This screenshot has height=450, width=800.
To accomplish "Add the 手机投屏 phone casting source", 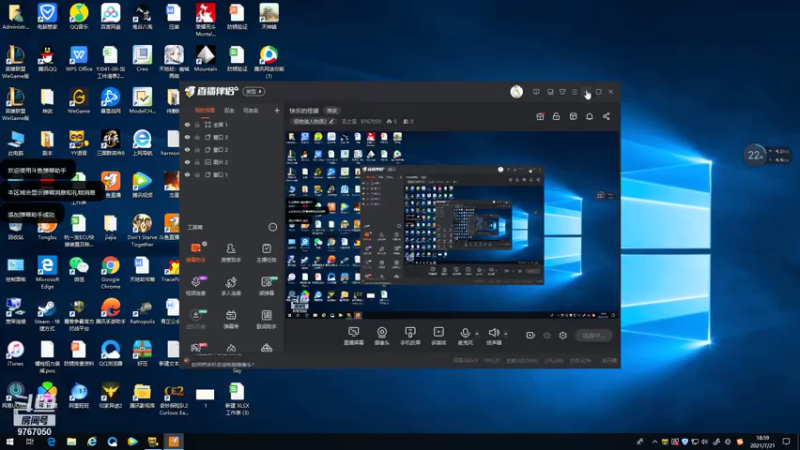I will point(410,336).
